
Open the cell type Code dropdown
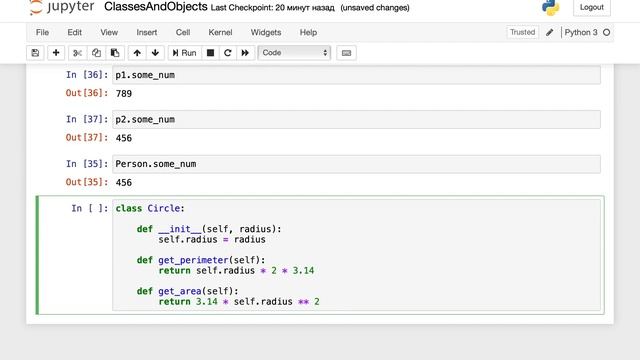click(294, 53)
